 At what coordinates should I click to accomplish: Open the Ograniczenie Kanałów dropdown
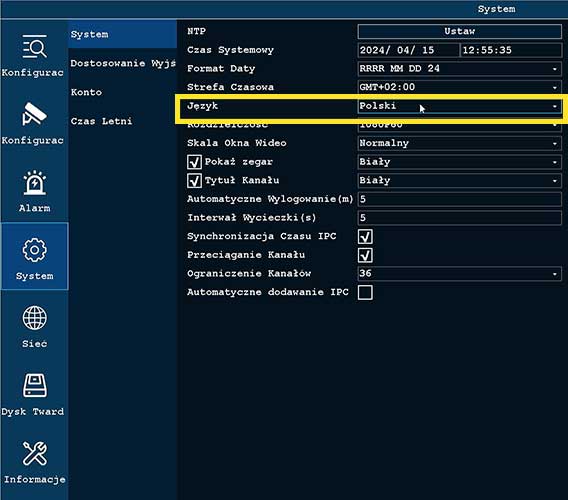[x=459, y=274]
